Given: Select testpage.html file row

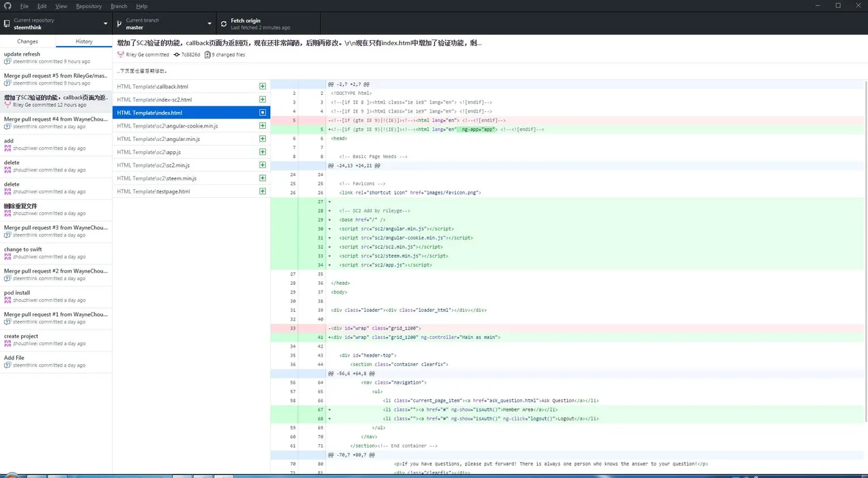Looking at the screenshot, I should pyautogui.click(x=191, y=191).
